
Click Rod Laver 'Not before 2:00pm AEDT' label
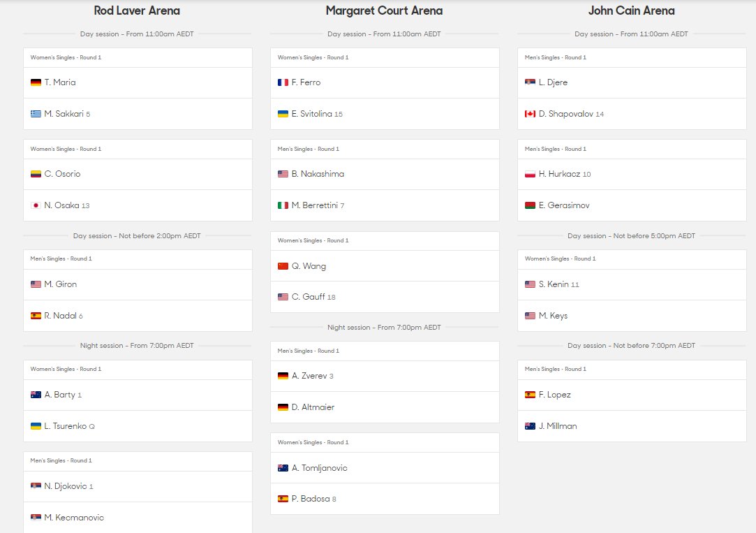click(x=137, y=236)
